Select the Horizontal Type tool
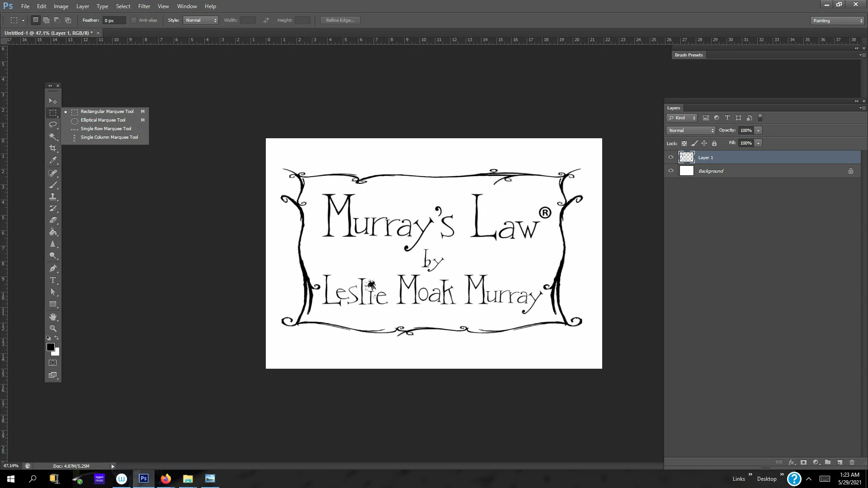868x488 pixels. coord(53,280)
